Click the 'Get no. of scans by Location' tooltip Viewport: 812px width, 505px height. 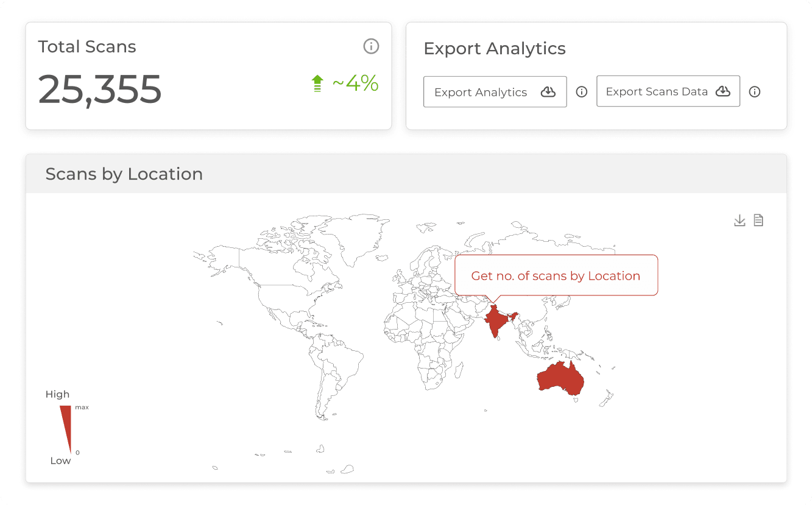tap(556, 276)
